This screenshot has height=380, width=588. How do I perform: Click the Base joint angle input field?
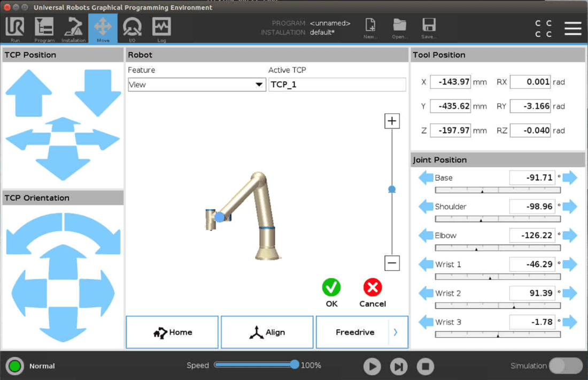(531, 178)
